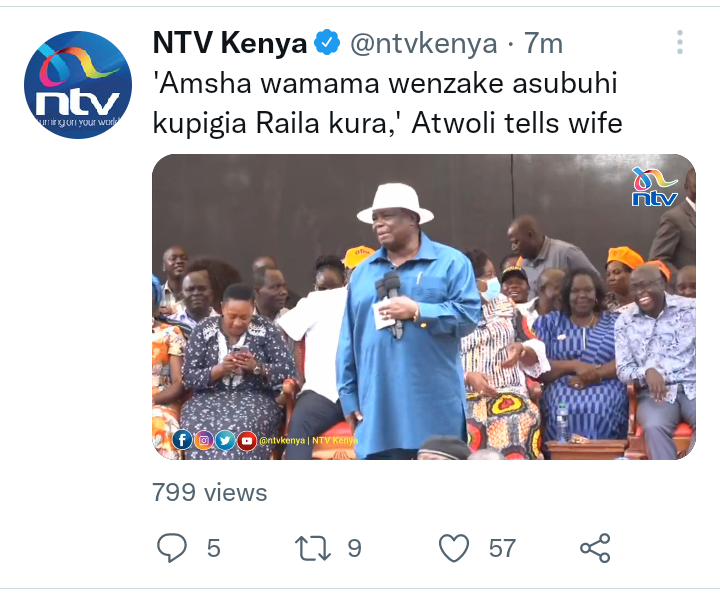Play the Atwoli video thumbnail
This screenshot has height=597, width=720.
click(424, 306)
